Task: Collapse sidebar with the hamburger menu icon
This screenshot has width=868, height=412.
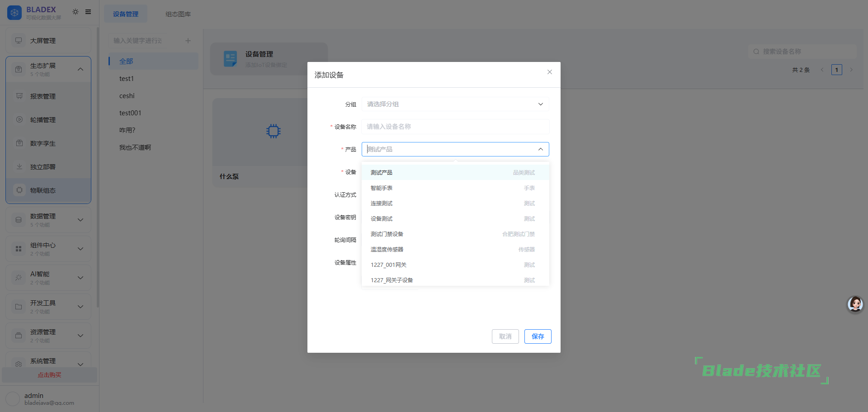Action: [88, 12]
